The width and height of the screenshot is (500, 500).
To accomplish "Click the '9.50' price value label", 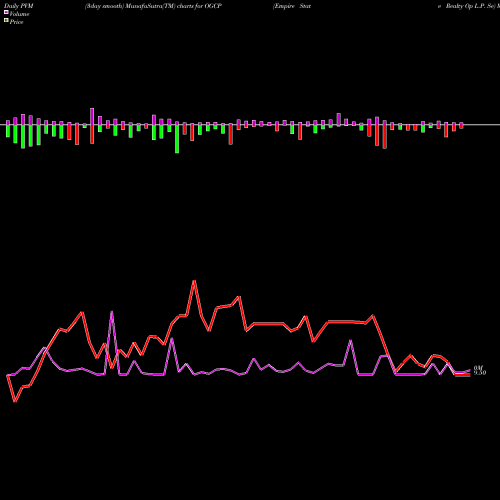I will pyautogui.click(x=480, y=373).
